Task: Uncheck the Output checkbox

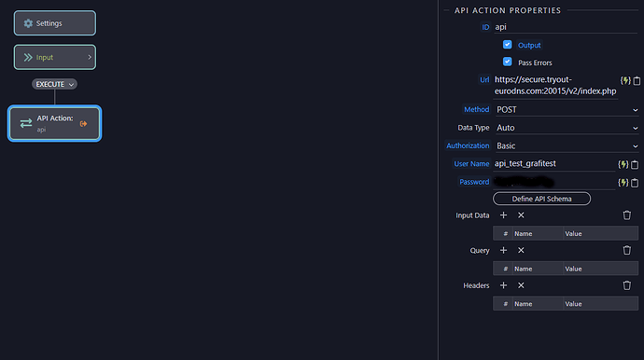Action: click(x=507, y=45)
